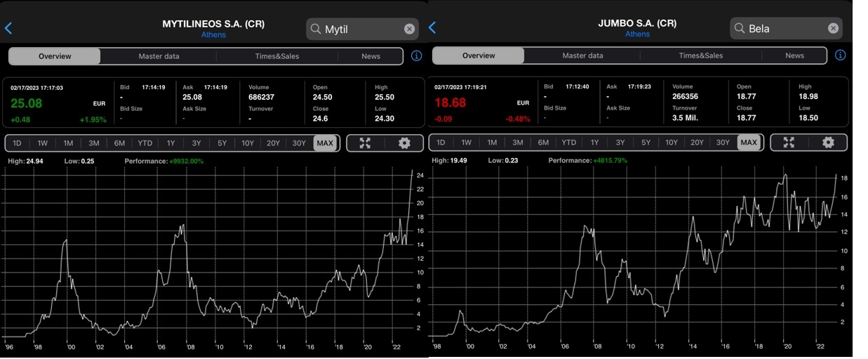The image size is (868, 359).
Task: Open info icon beside Jumbo tabs
Action: [x=840, y=55]
